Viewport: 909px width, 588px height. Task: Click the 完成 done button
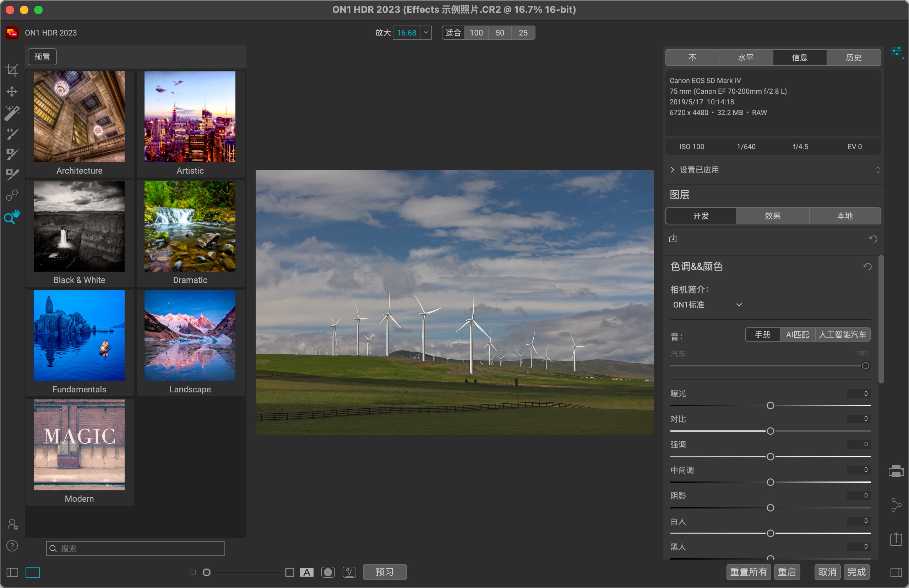click(x=856, y=572)
